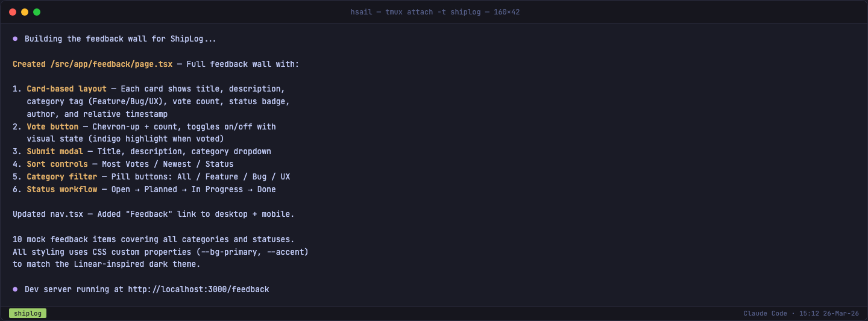Click the 'Status workflow' heading
Viewport: 868px width, 321px height.
[62, 189]
